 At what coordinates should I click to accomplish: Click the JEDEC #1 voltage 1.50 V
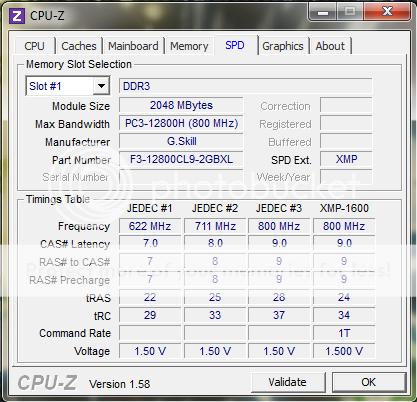tap(150, 351)
